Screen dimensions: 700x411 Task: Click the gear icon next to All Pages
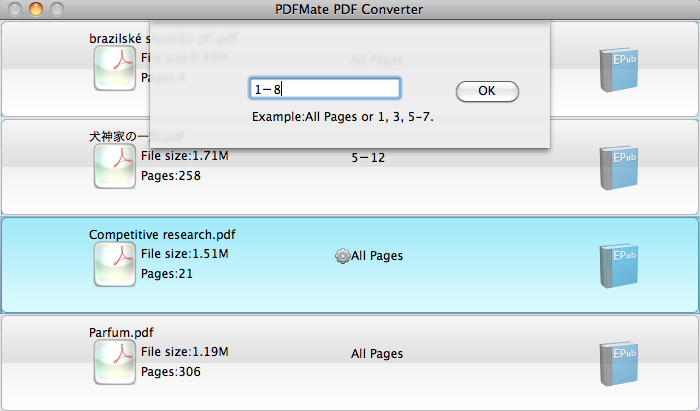point(342,256)
